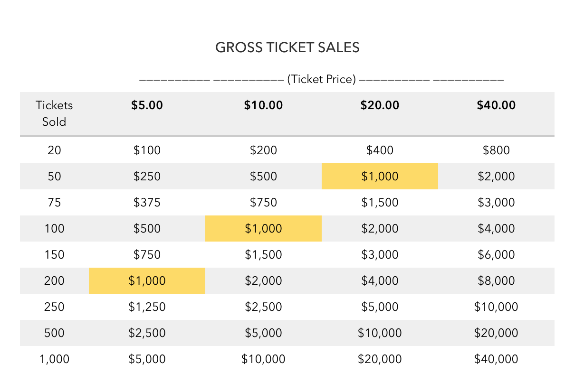Click the $10.00 ticket price header
Screen dimensions: 574x392
263,105
